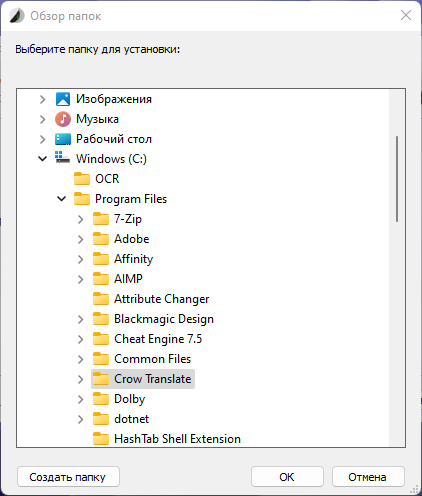
Task: Select the OCR folder icon
Action: coord(82,179)
